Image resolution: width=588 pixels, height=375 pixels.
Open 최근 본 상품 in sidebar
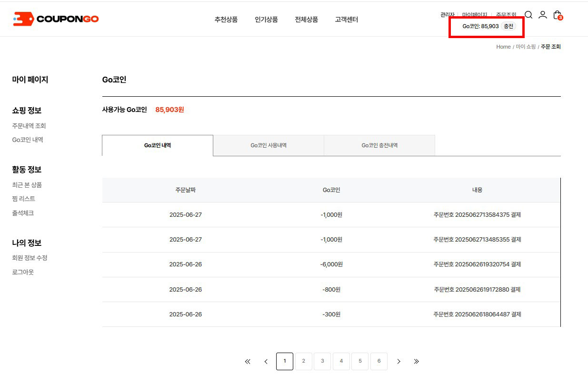coord(27,185)
